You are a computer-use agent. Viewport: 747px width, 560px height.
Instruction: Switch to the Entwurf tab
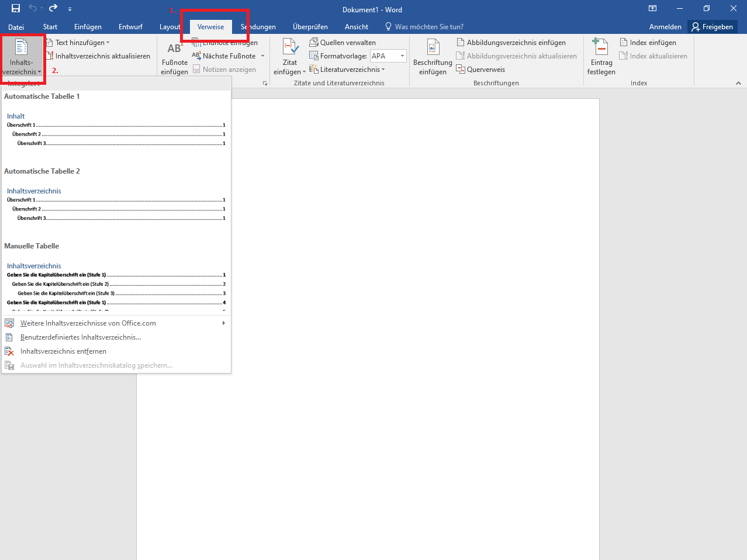pyautogui.click(x=130, y=27)
